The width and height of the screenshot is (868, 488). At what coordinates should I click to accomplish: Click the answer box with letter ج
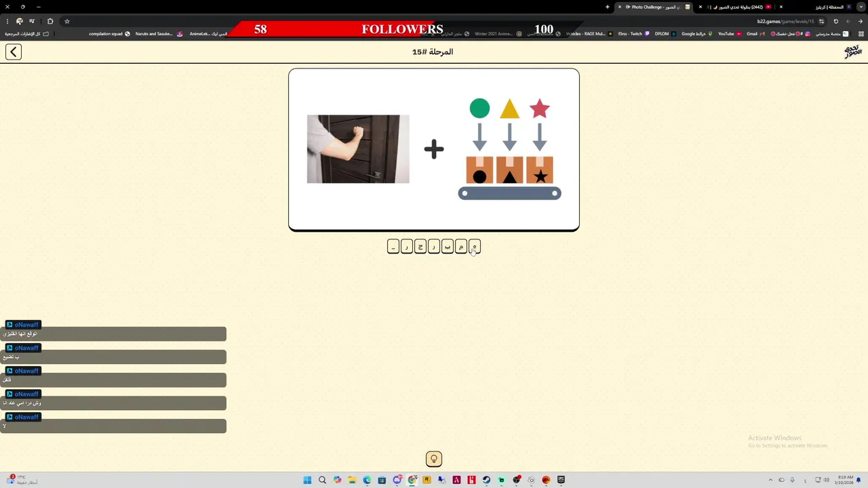tap(420, 247)
